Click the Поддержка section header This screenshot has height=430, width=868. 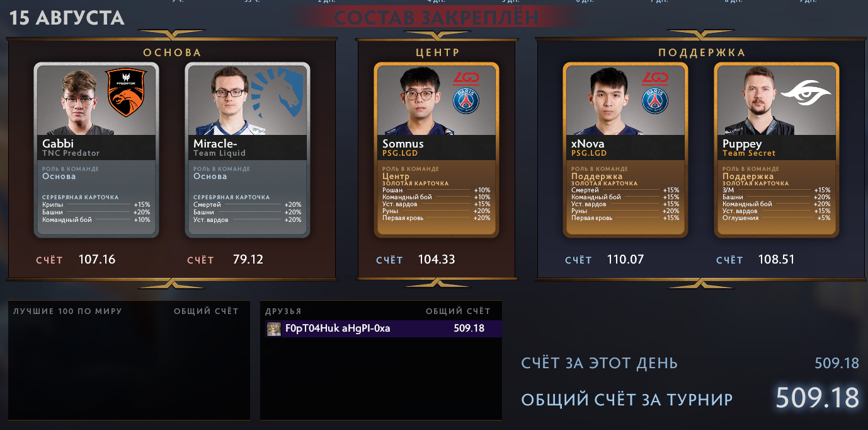pos(702,52)
